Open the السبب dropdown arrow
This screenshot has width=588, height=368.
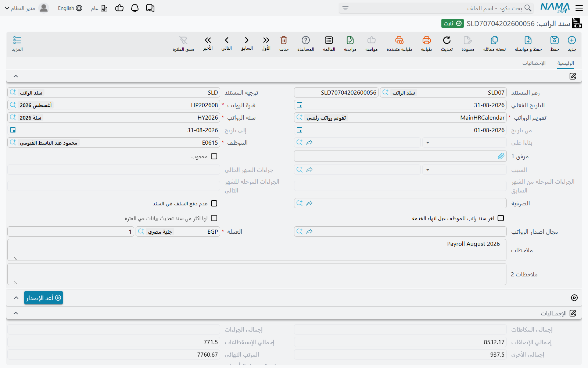(428, 170)
